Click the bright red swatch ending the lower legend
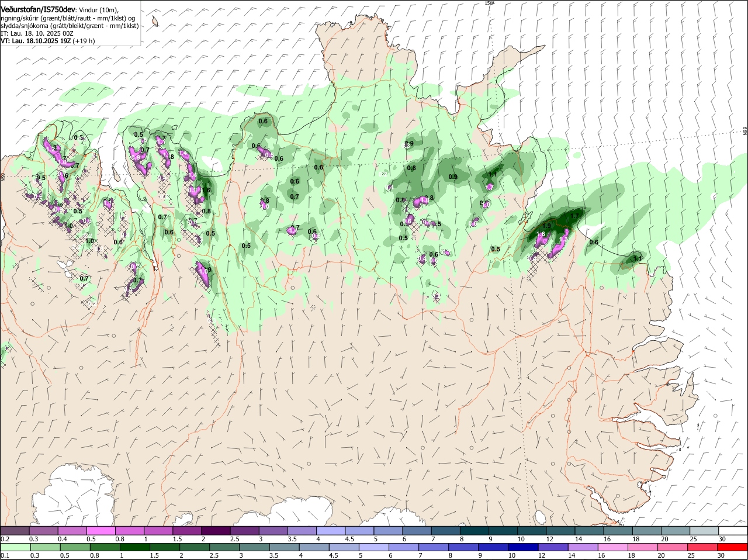 click(x=733, y=547)
